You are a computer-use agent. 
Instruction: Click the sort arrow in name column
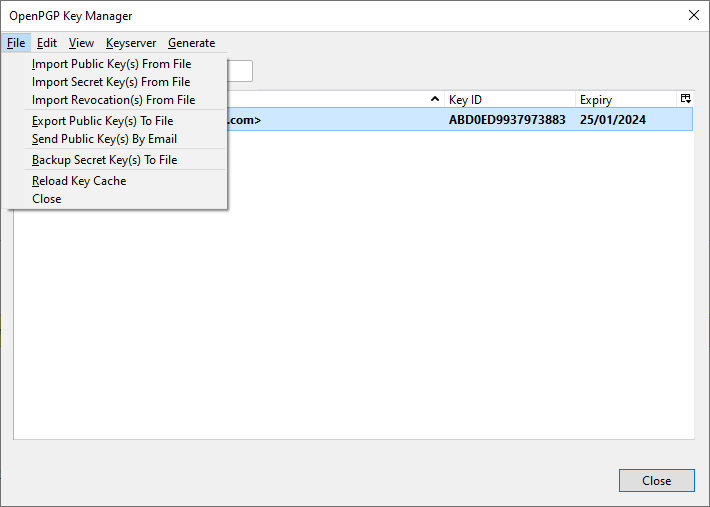coord(435,99)
